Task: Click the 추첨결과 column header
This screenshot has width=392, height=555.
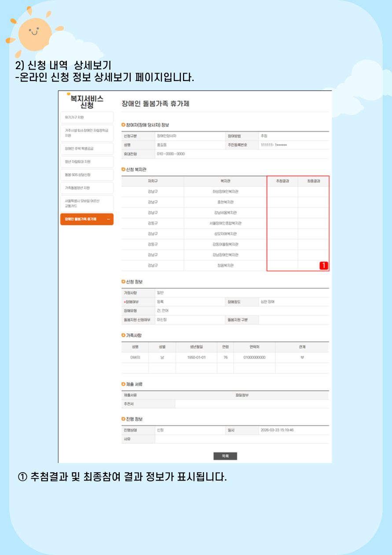Action: [282, 181]
